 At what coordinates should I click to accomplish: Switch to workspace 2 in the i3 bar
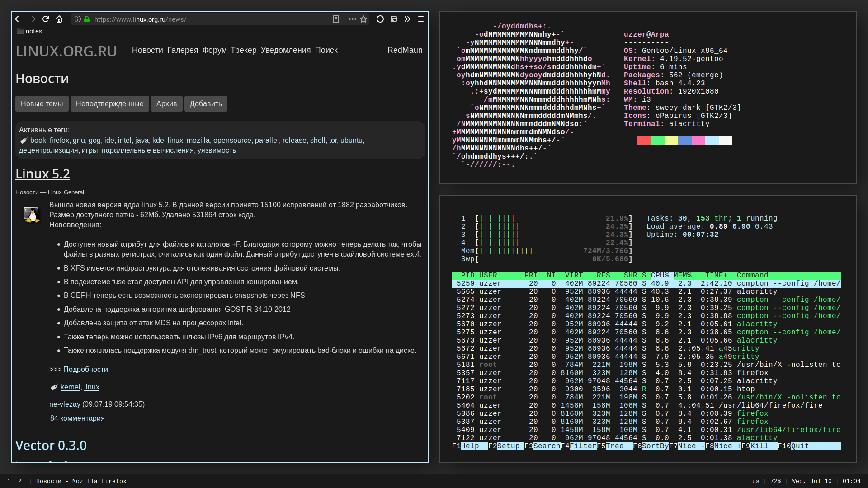pyautogui.click(x=20, y=481)
